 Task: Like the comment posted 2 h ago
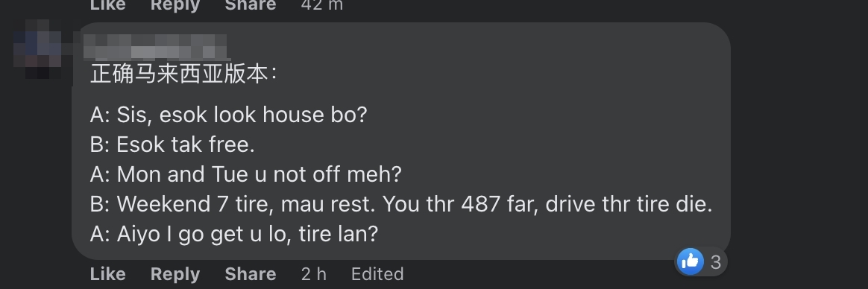107,273
